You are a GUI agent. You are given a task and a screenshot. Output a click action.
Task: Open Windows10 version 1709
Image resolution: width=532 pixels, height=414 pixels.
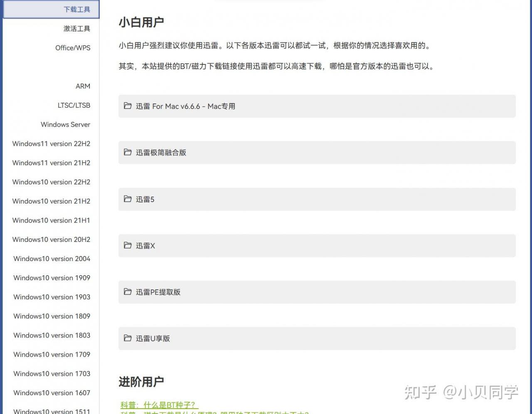click(52, 354)
